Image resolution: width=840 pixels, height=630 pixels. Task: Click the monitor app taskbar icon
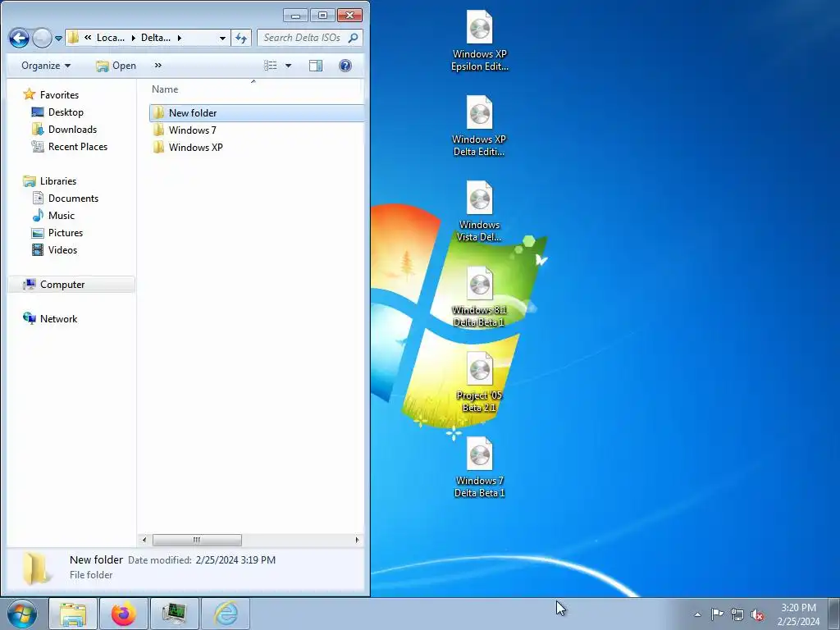[174, 614]
